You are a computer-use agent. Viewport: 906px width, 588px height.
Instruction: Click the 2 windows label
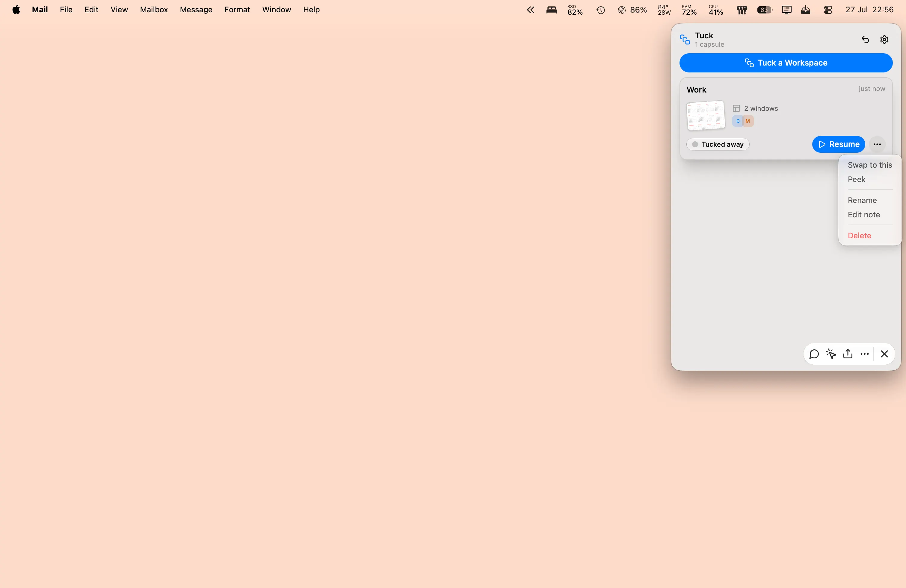click(761, 108)
